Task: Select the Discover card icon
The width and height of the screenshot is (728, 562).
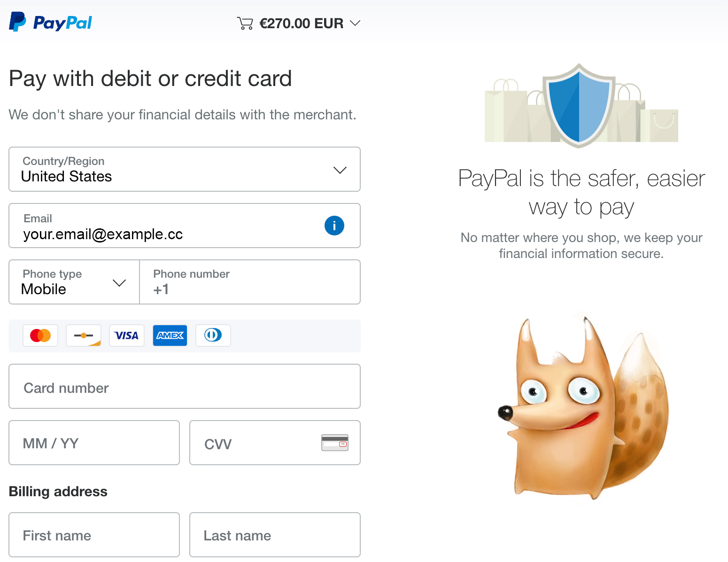Action: click(x=84, y=336)
